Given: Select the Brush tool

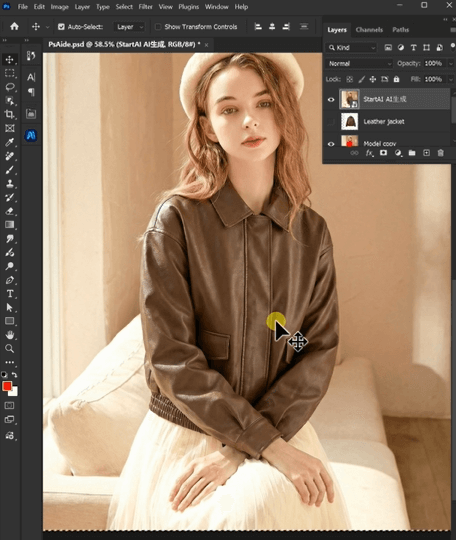Looking at the screenshot, I should 9,169.
